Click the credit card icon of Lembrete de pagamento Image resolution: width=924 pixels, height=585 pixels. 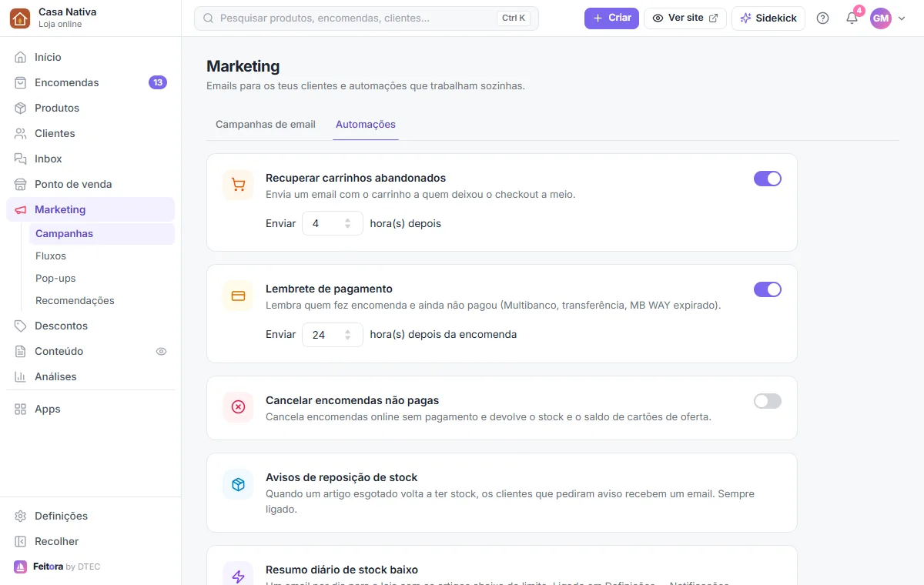(238, 296)
